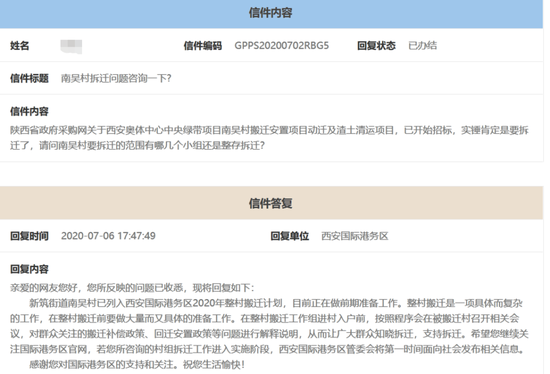The width and height of the screenshot is (550, 374).
Task: Select the letter code GPPS20200702RBG5
Action: coord(282,46)
